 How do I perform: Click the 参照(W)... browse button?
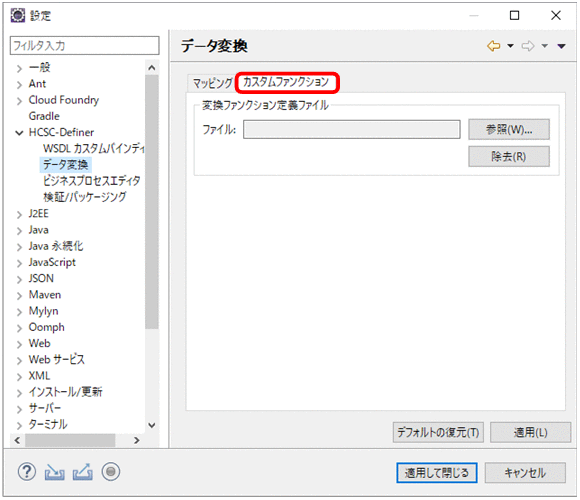coord(509,129)
